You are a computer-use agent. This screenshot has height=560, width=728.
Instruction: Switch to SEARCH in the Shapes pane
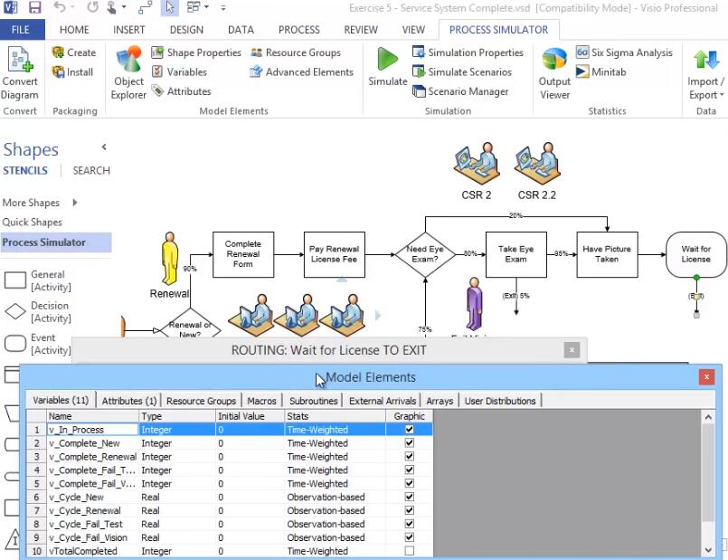[x=91, y=170]
